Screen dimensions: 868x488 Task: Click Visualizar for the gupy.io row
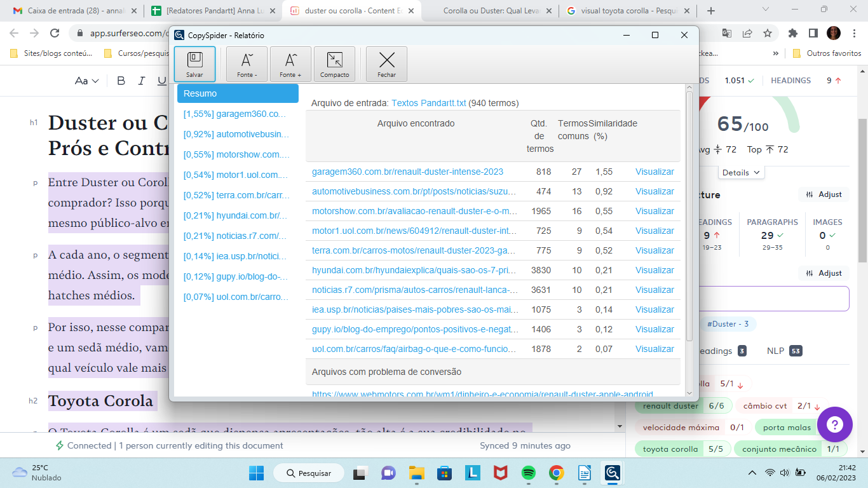654,329
